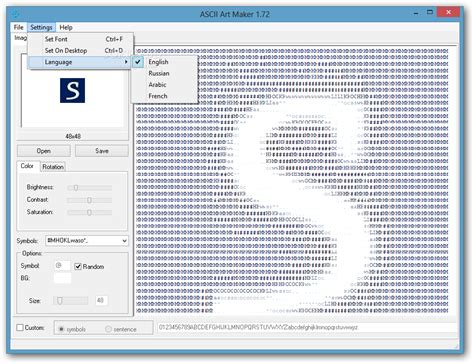Uncheck the Random checkbox
Screen dimensions: 474x364
78,266
